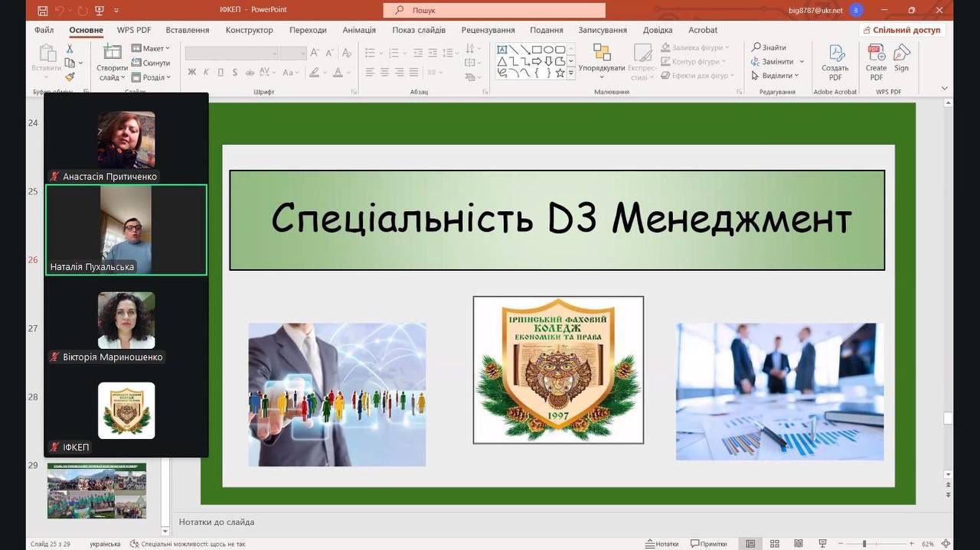Open the Файл menu
The width and height of the screenshot is (980, 550).
(x=44, y=30)
